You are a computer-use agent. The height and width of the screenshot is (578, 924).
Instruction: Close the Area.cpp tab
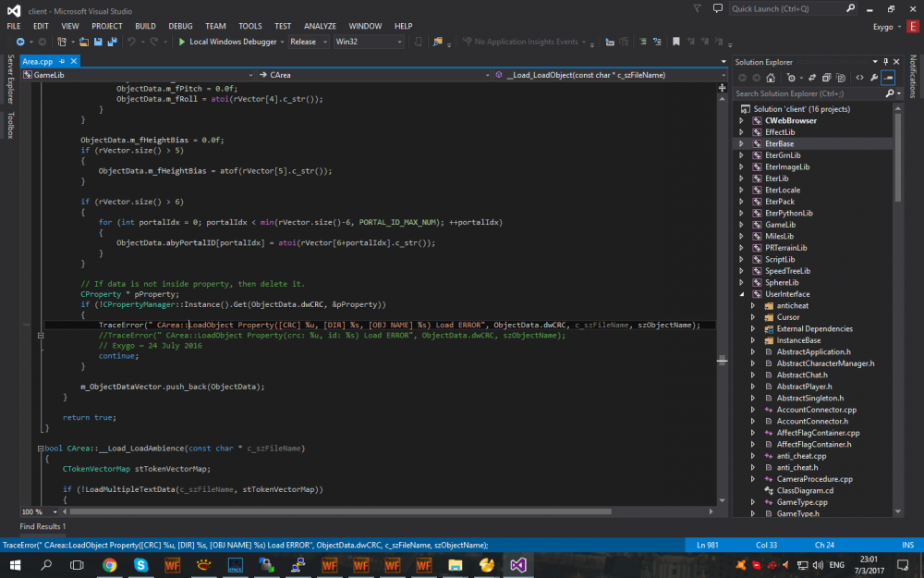74,61
